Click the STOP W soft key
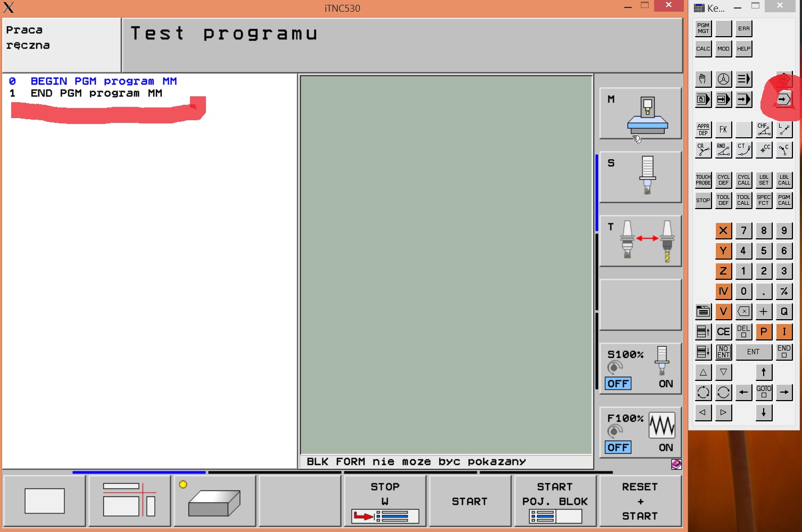 385,501
